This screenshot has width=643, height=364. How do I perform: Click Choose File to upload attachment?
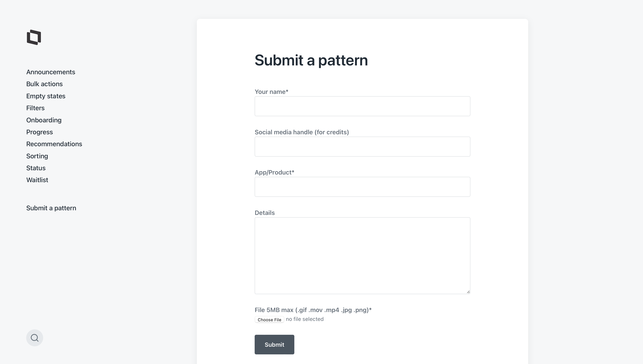(269, 320)
